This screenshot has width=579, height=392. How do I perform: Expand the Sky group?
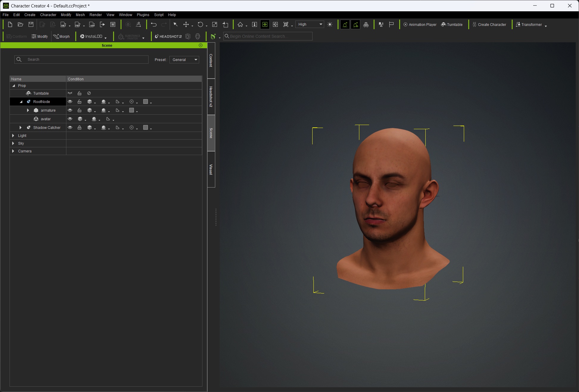13,143
